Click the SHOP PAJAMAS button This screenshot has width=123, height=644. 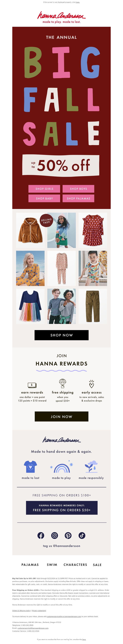point(78,198)
